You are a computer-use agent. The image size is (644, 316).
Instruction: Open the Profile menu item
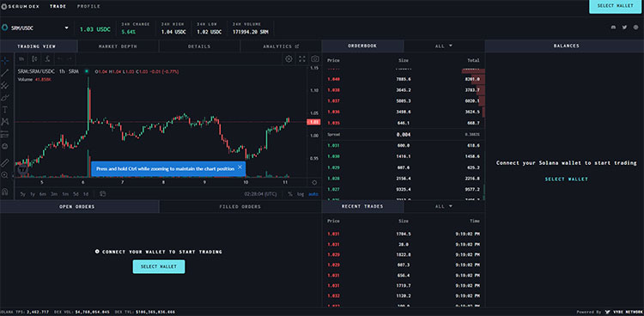coord(88,6)
